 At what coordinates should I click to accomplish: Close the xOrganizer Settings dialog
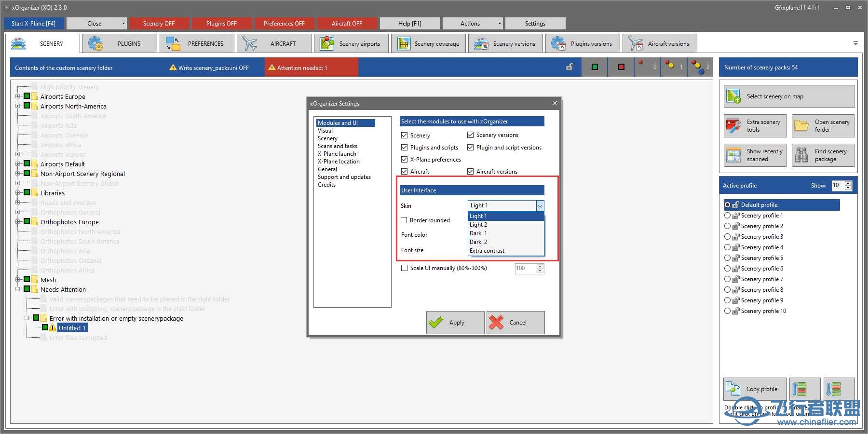click(555, 103)
